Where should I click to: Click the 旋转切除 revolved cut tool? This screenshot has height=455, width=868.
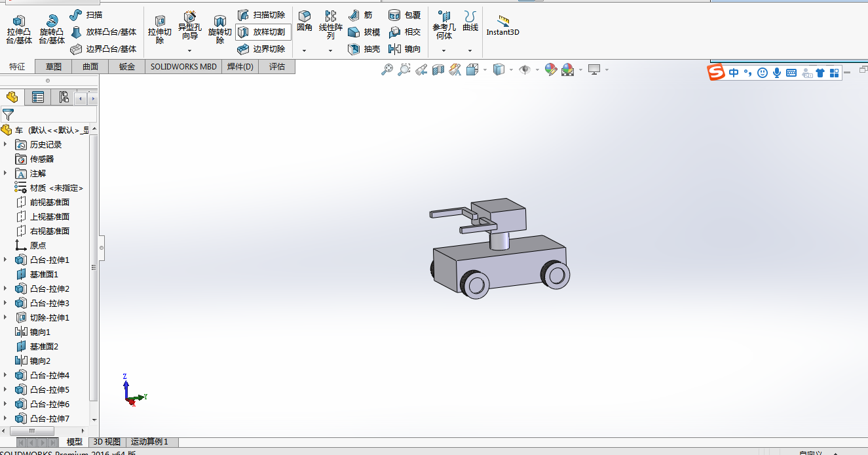(220, 30)
